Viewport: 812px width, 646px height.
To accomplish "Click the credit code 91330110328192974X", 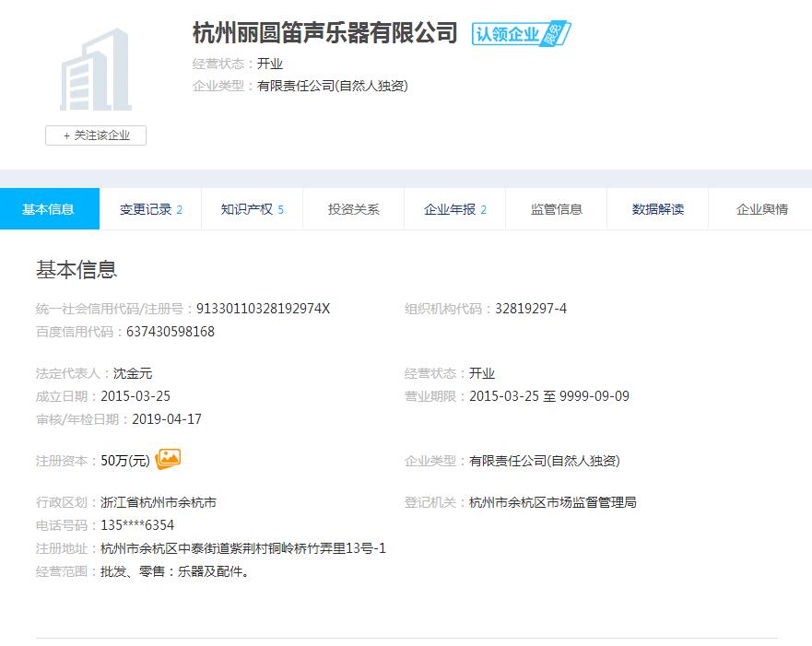I will tap(263, 309).
